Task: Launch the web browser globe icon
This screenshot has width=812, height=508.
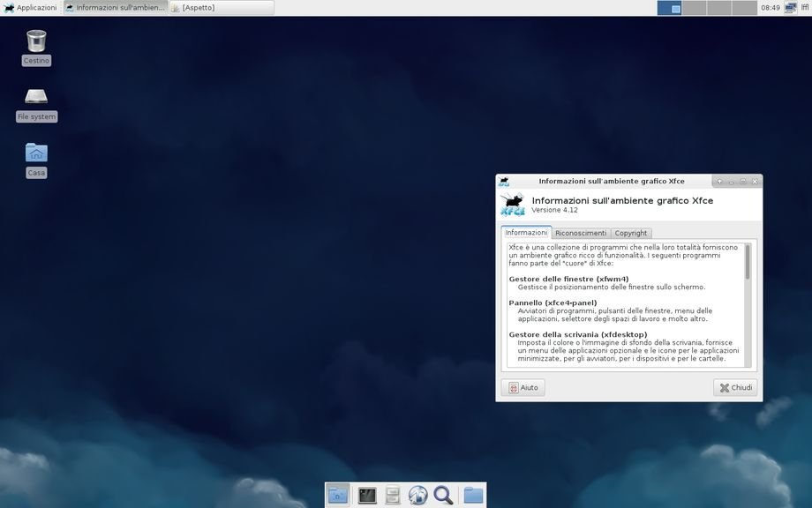Action: (418, 496)
